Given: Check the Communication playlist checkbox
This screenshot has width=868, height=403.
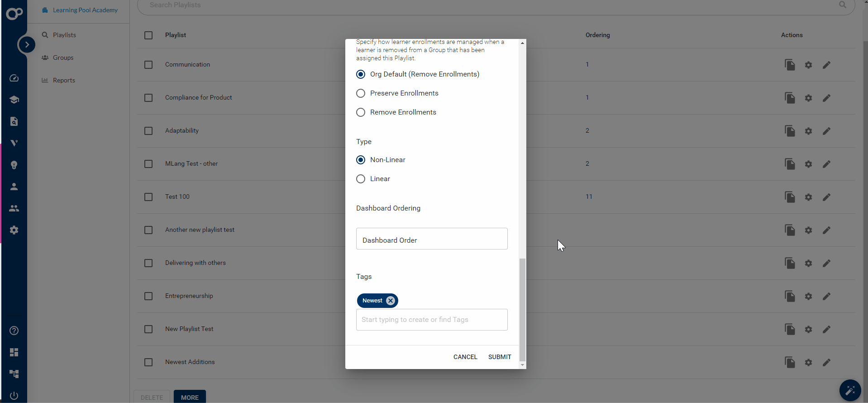Looking at the screenshot, I should 148,65.
